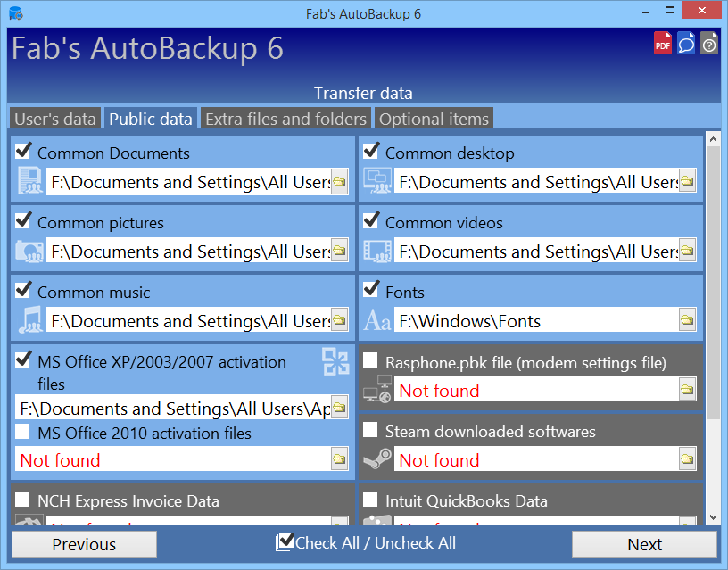Browse folder for Rasphone.pbk file

(x=688, y=390)
